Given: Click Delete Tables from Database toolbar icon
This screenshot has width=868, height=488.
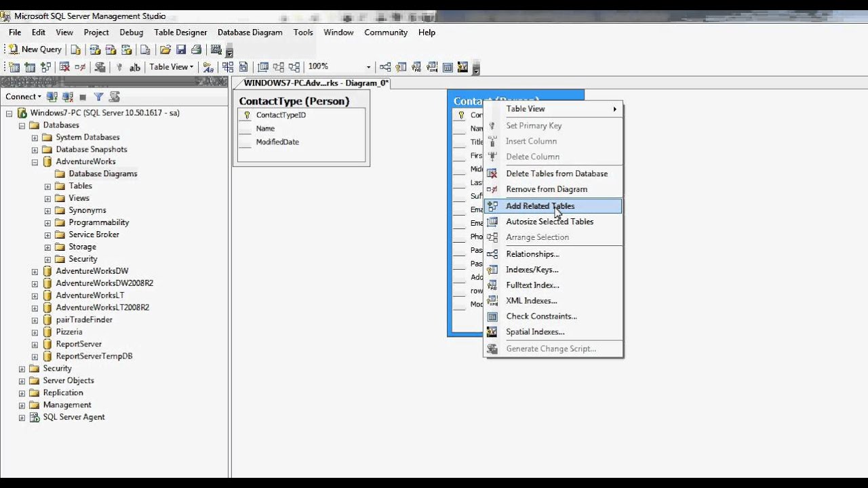Looking at the screenshot, I should [x=64, y=67].
